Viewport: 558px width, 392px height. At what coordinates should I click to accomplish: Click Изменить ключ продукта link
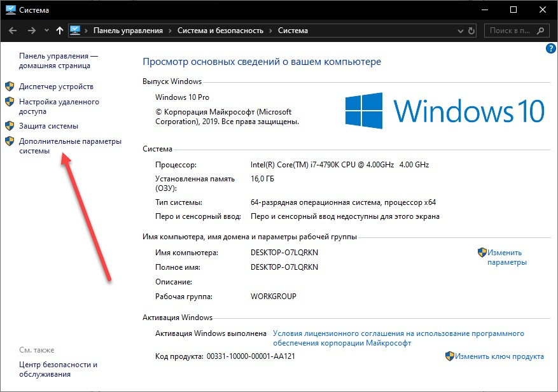pos(499,356)
